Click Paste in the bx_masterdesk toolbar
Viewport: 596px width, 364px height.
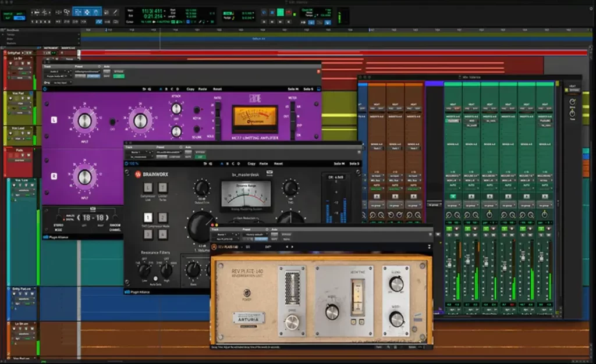pyautogui.click(x=264, y=163)
